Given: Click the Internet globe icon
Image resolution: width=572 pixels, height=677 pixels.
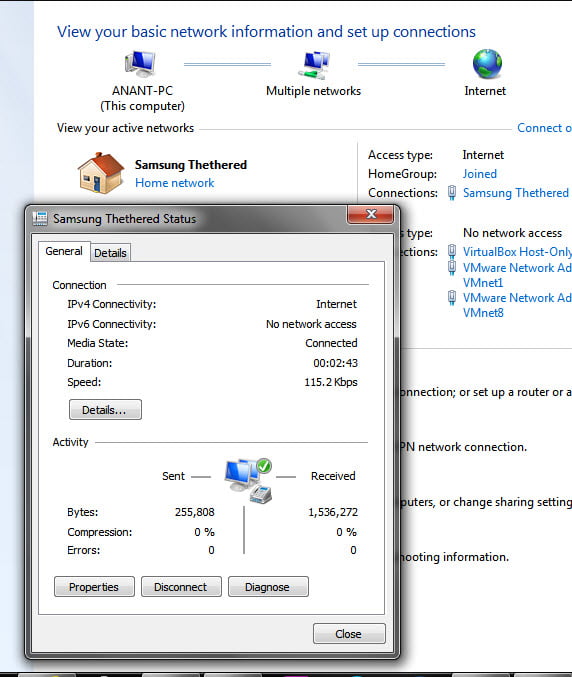Looking at the screenshot, I should tap(487, 64).
